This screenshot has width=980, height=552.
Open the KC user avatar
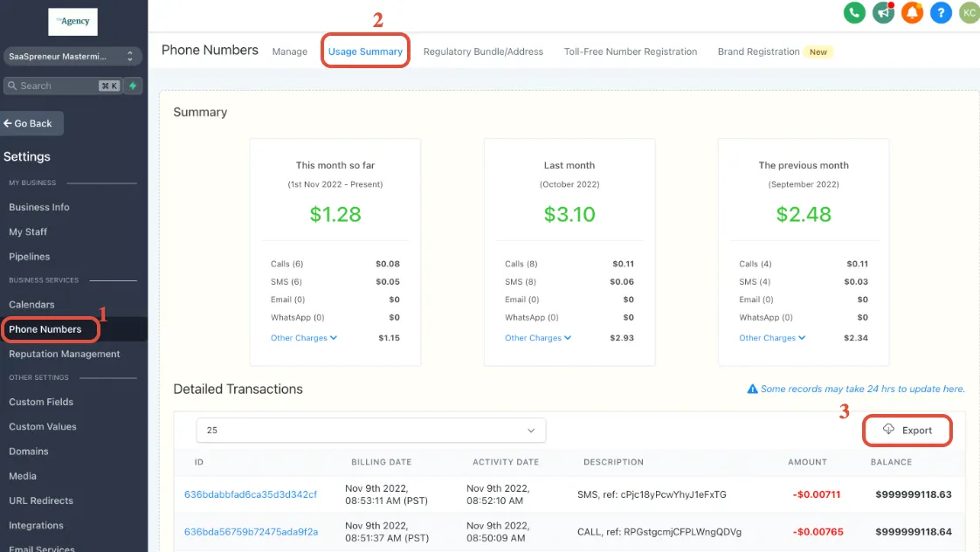(970, 12)
